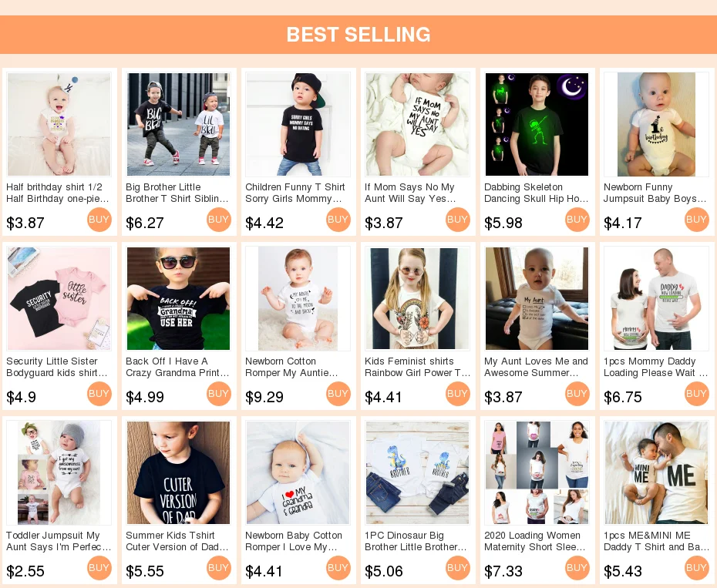Select the $6.27 price on Big Brother shirt
This screenshot has height=588, width=717.
(x=144, y=223)
